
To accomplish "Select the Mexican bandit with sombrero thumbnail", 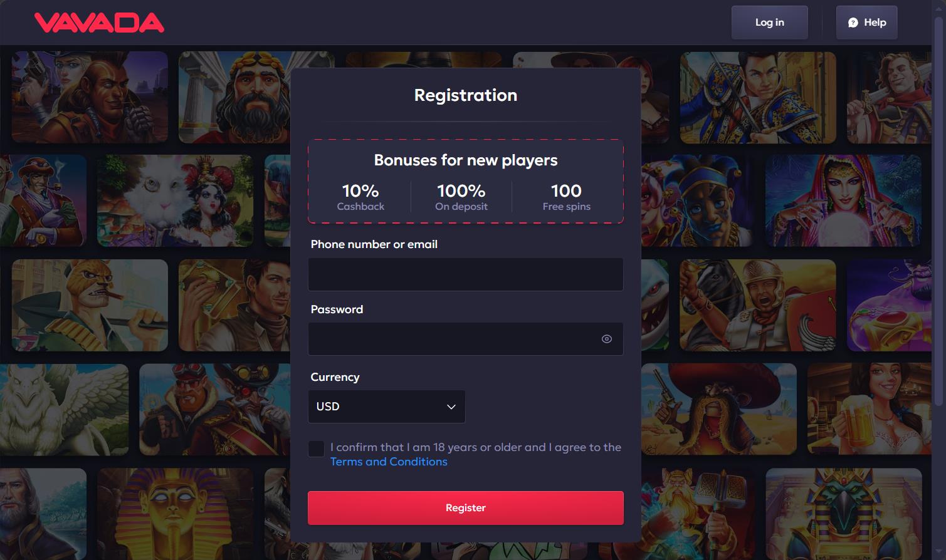I will (x=718, y=409).
